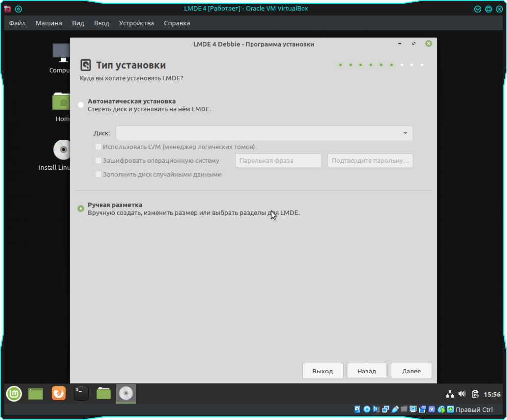The height and width of the screenshot is (420, 507).
Task: Click the clock showing 15:56
Action: 492,395
